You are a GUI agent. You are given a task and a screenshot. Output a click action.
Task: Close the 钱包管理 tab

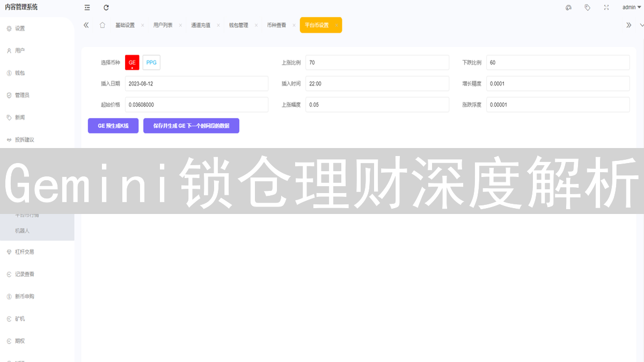point(256,25)
